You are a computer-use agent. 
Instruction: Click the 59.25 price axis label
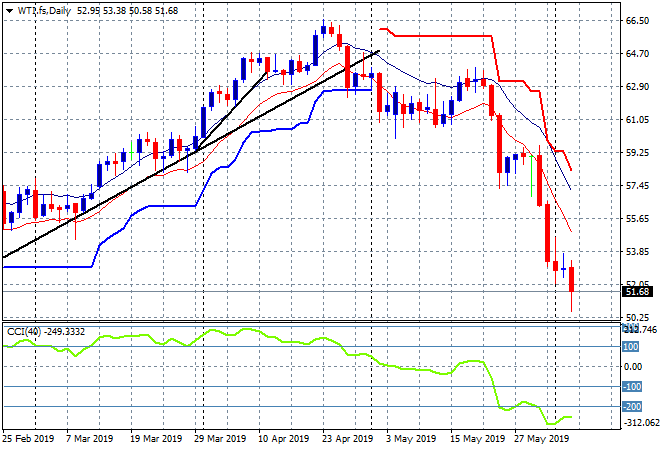(637, 152)
